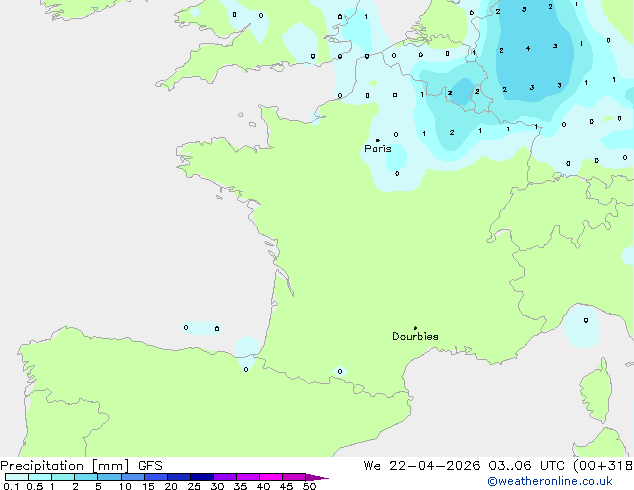The image size is (634, 490).
Task: Open the weatheronline.co.uk copyright link
Action: click(550, 481)
